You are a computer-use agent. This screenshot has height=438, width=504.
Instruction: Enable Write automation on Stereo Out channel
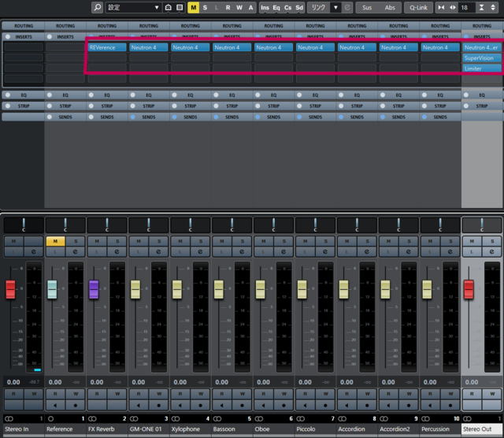(x=491, y=394)
